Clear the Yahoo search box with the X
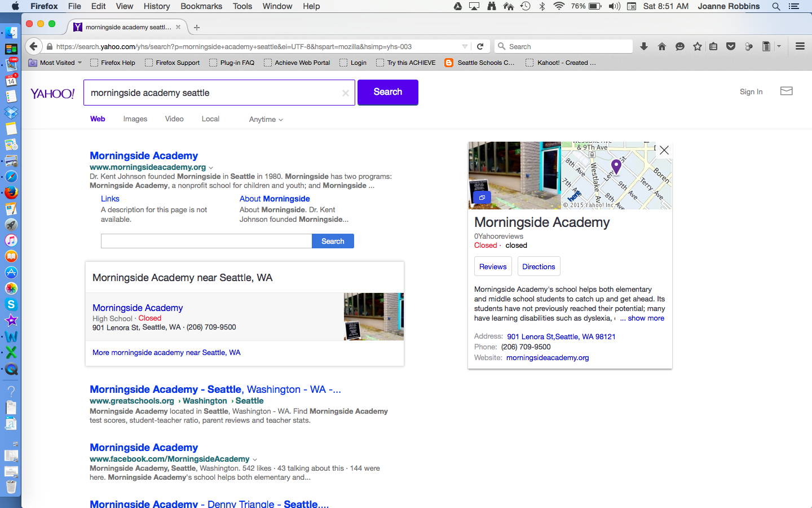Image resolution: width=812 pixels, height=508 pixels. pos(346,93)
